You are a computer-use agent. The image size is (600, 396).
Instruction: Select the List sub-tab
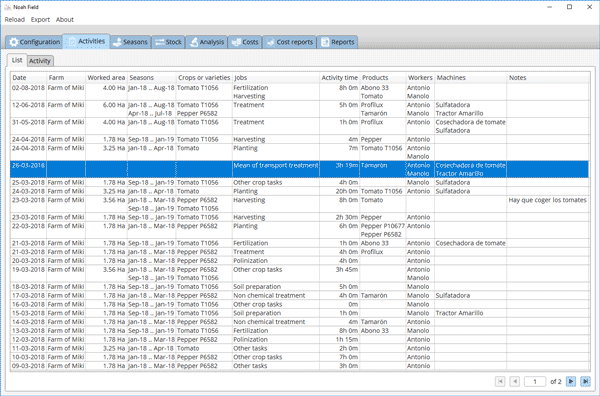tap(17, 60)
